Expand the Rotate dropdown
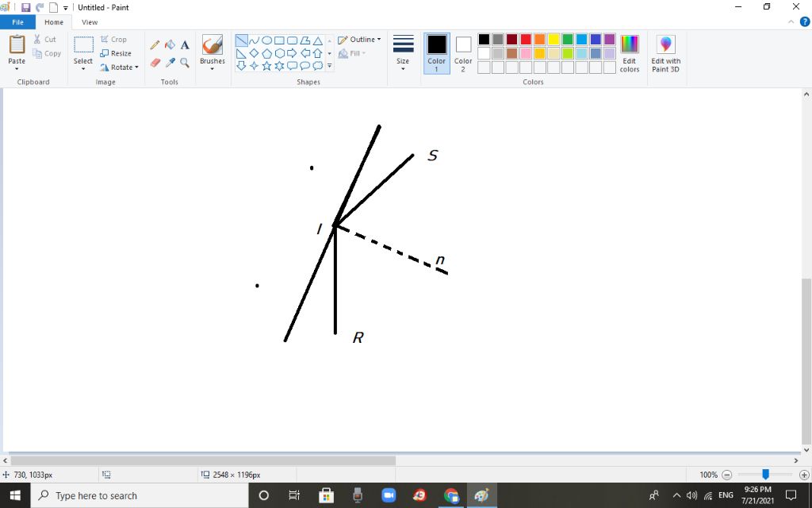812x508 pixels. 136,67
